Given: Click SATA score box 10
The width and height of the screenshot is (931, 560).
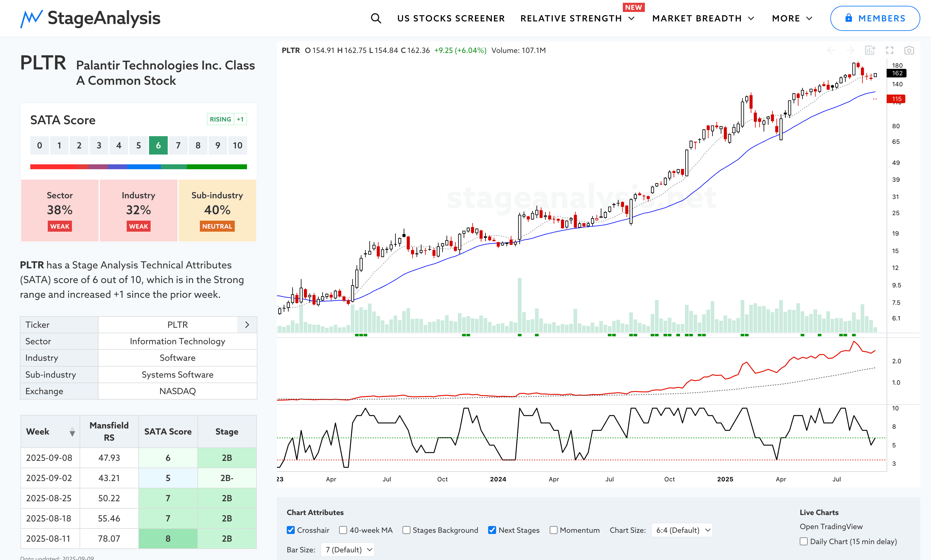Looking at the screenshot, I should tap(237, 145).
